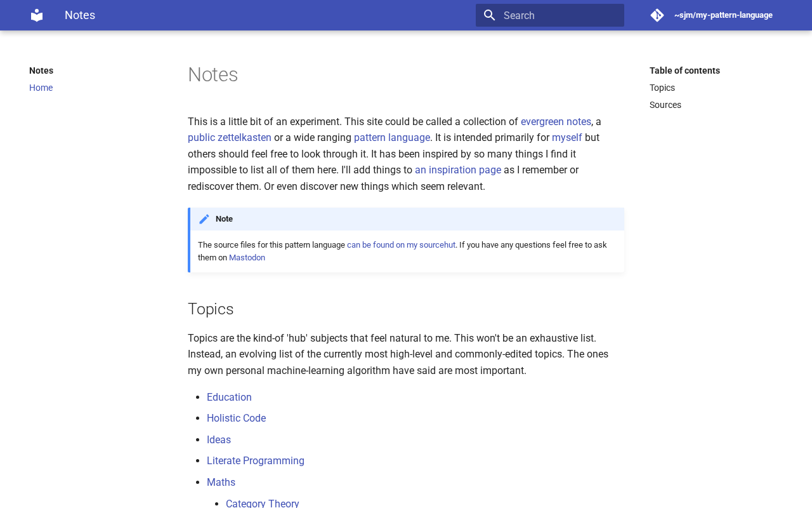The height and width of the screenshot is (508, 812).
Task: Open the Education topic
Action: (x=229, y=398)
